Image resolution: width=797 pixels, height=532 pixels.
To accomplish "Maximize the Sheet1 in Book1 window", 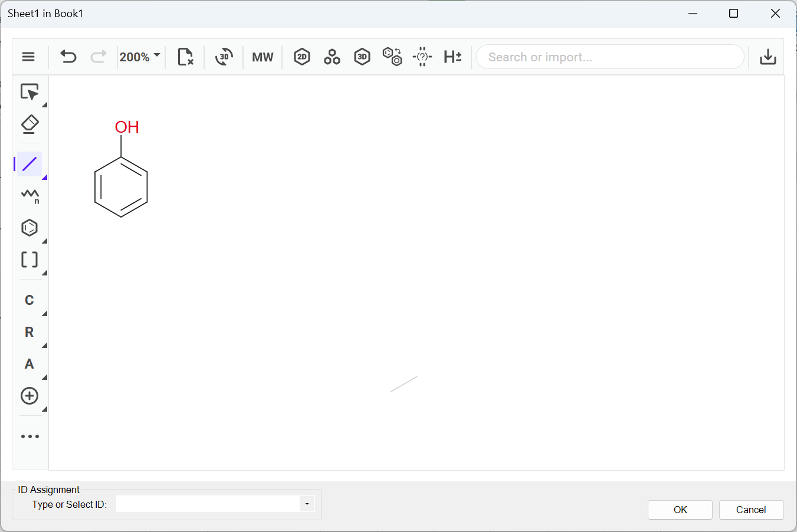I will [733, 14].
